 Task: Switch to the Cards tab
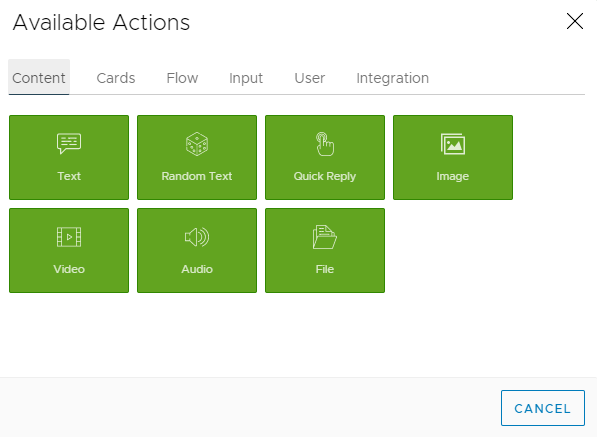click(116, 78)
